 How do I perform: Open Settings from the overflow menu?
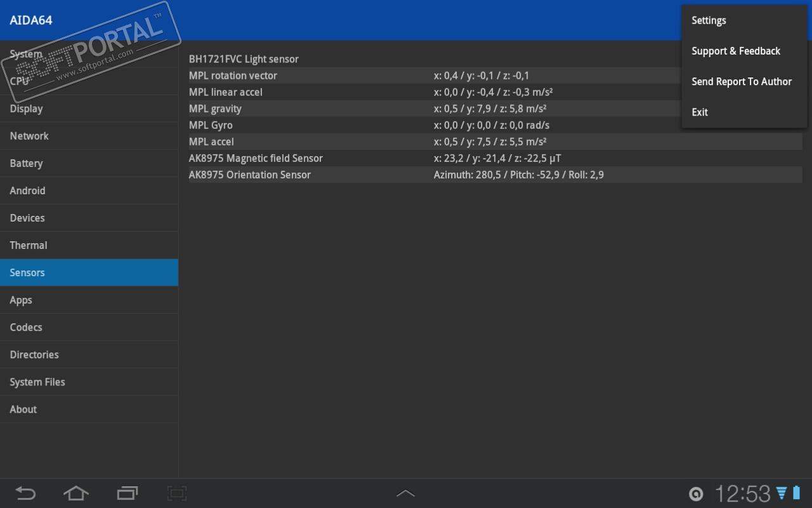tap(744, 20)
